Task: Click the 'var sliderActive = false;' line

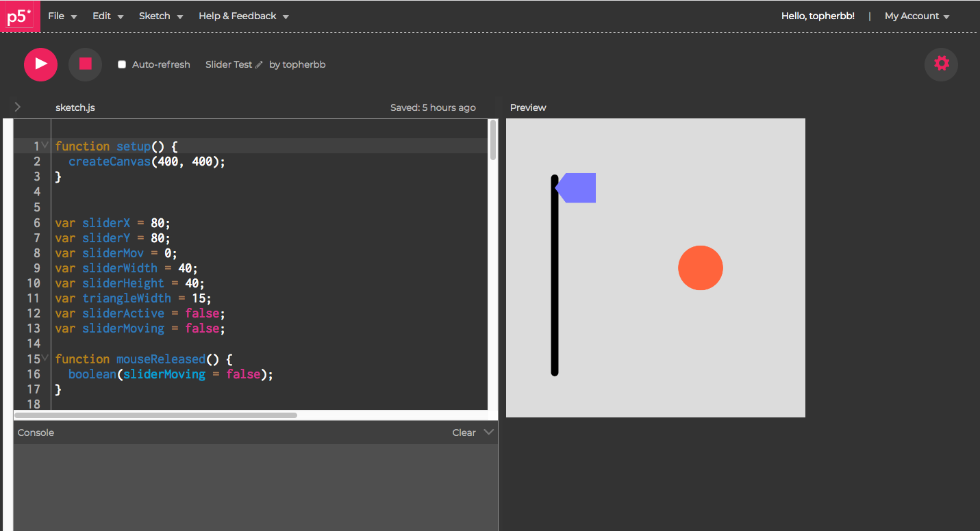Action: [x=140, y=313]
